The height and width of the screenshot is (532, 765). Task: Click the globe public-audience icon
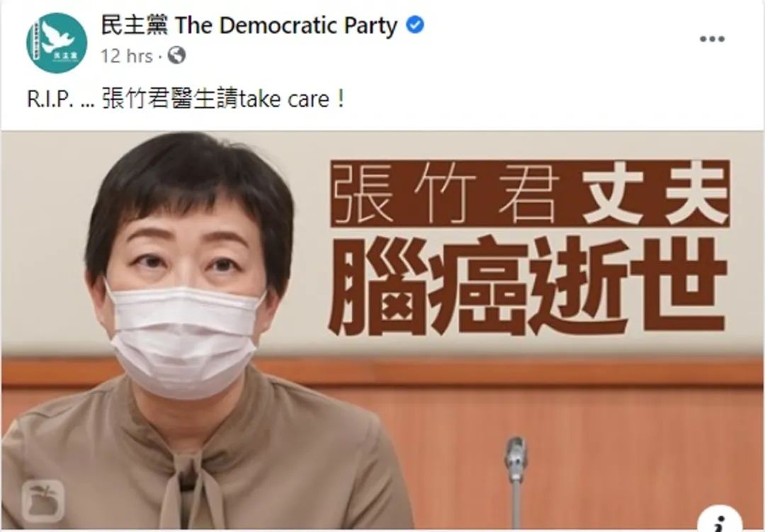(x=176, y=55)
